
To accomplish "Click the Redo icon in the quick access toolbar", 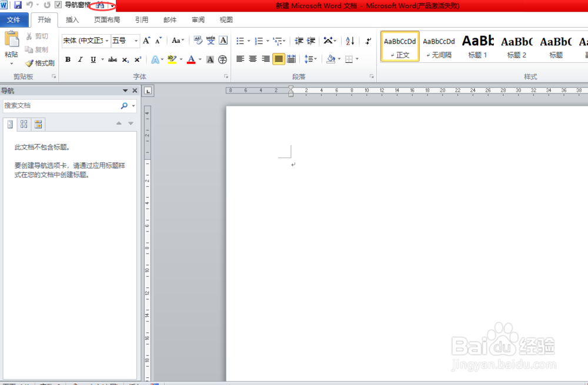I will point(47,5).
